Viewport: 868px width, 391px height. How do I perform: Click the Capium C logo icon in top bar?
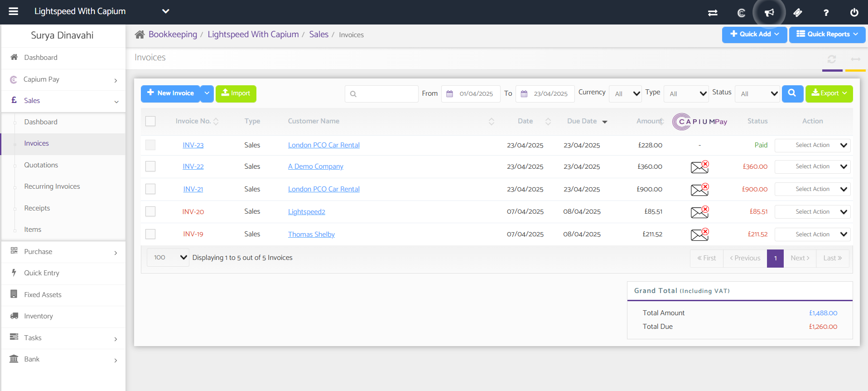[741, 13]
